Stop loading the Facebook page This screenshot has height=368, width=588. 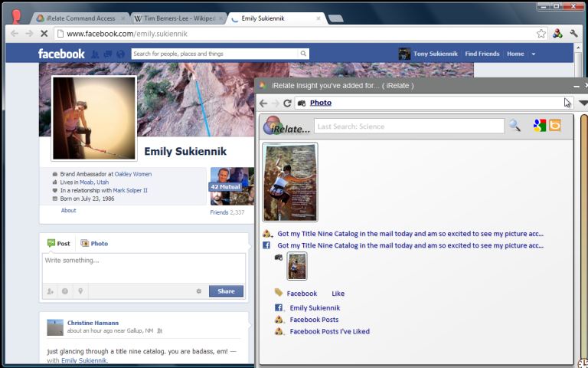(44, 34)
